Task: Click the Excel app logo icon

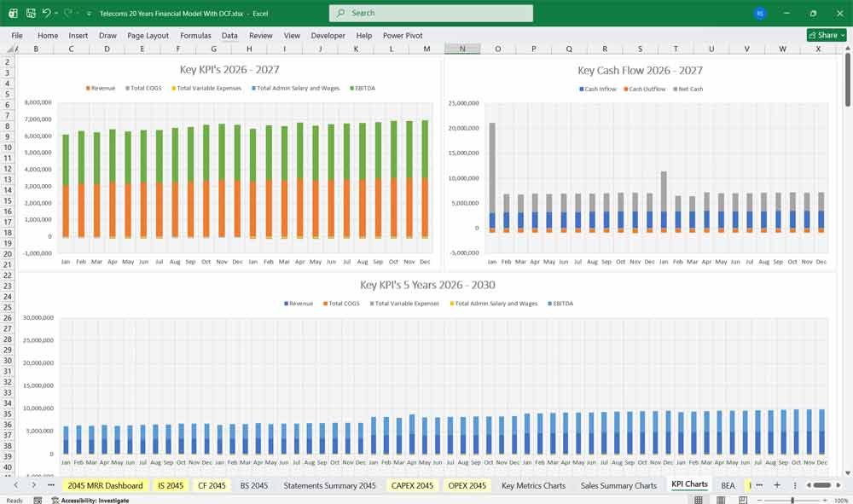Action: point(13,13)
